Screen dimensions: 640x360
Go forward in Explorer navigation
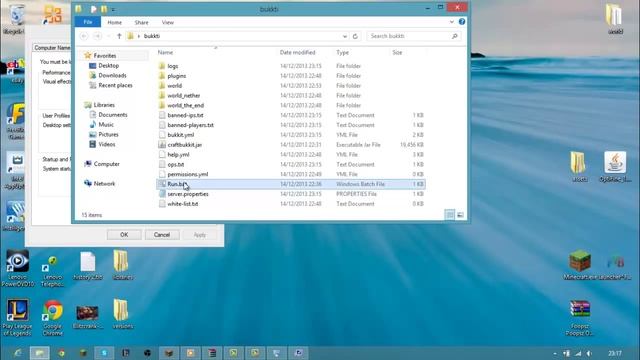(x=97, y=36)
